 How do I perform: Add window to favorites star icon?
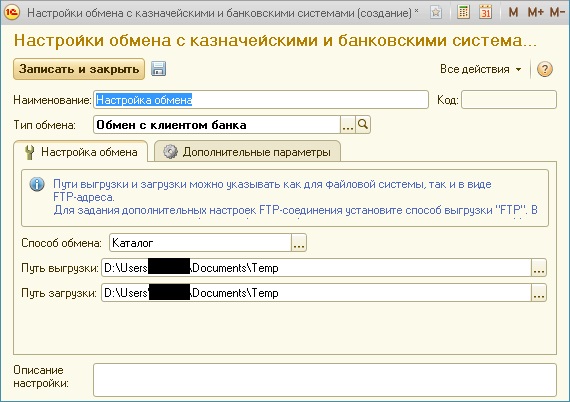coord(436,13)
